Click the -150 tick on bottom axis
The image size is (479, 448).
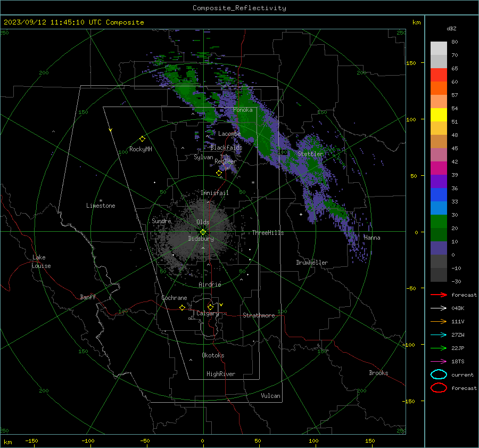tap(31, 441)
